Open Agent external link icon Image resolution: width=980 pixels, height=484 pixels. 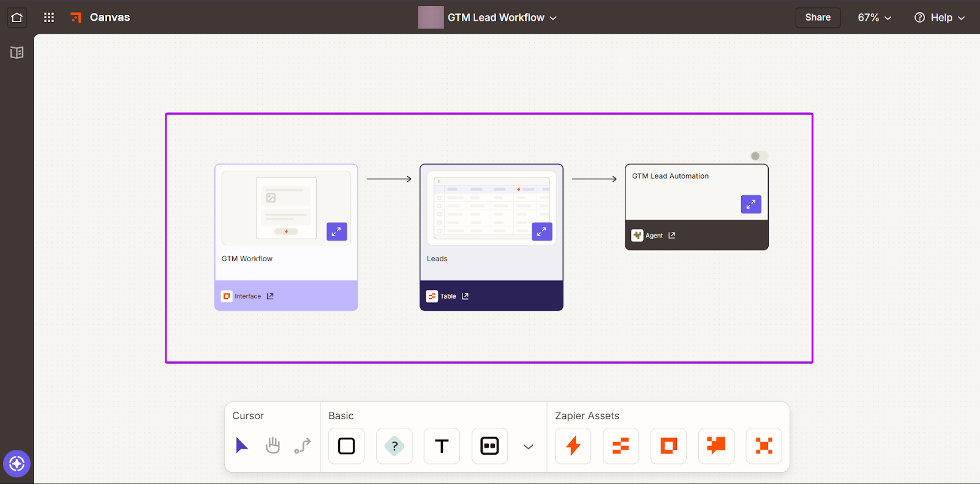point(672,235)
